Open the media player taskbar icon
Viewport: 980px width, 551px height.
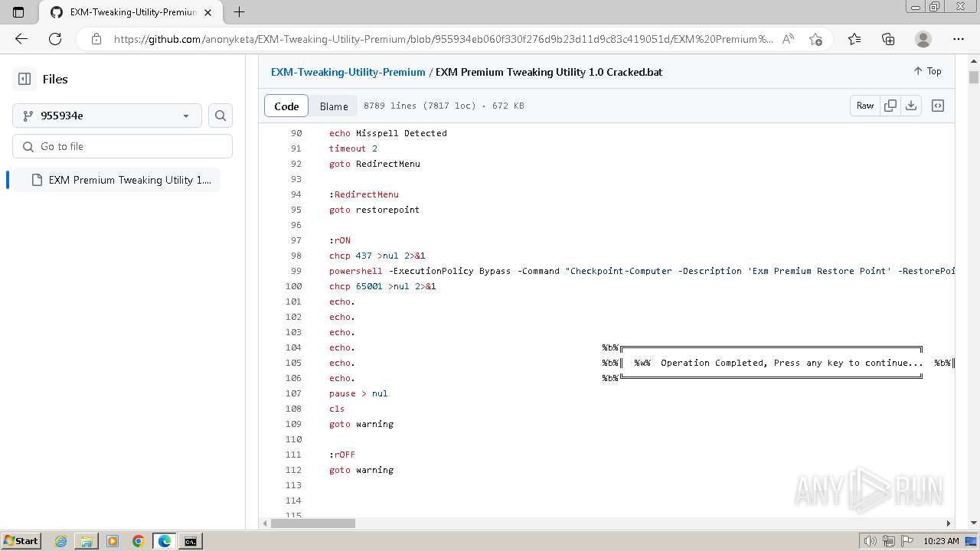[x=113, y=541]
